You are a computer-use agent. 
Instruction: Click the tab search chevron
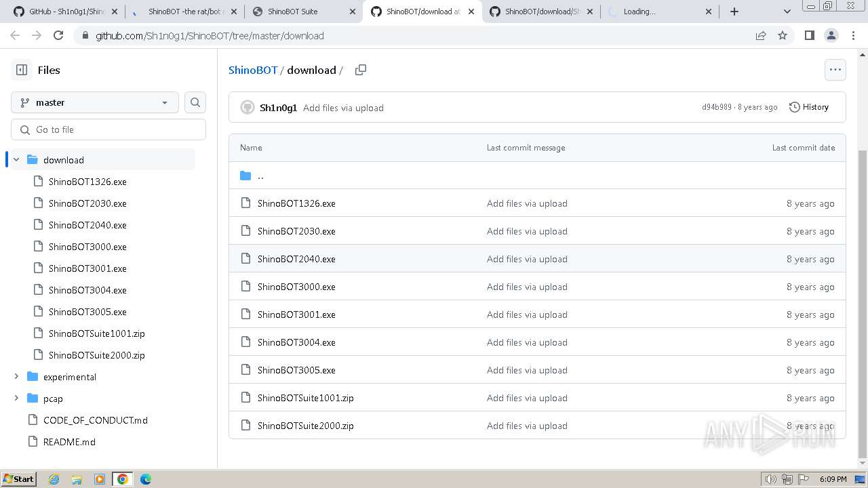[787, 12]
